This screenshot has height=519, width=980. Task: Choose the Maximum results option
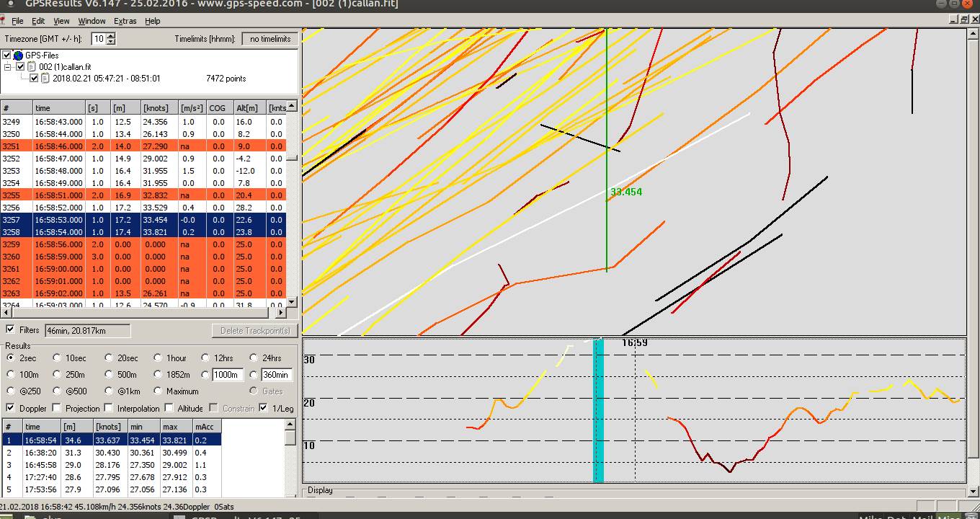click(157, 391)
